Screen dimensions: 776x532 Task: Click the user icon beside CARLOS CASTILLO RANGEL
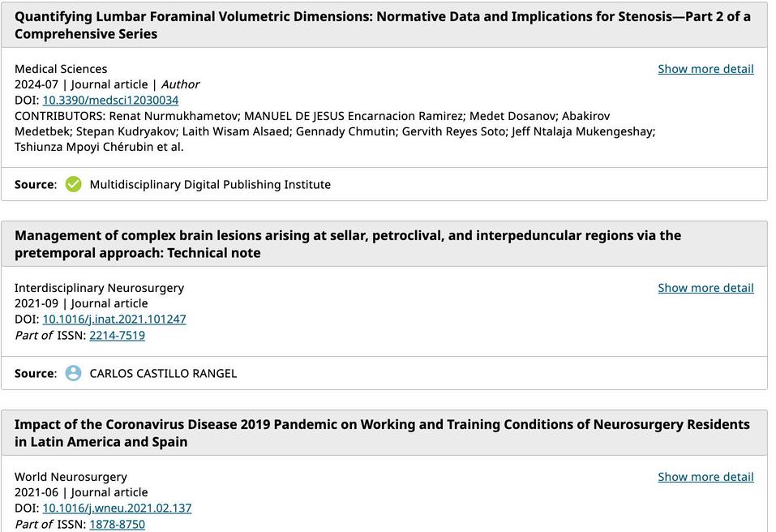tap(73, 373)
